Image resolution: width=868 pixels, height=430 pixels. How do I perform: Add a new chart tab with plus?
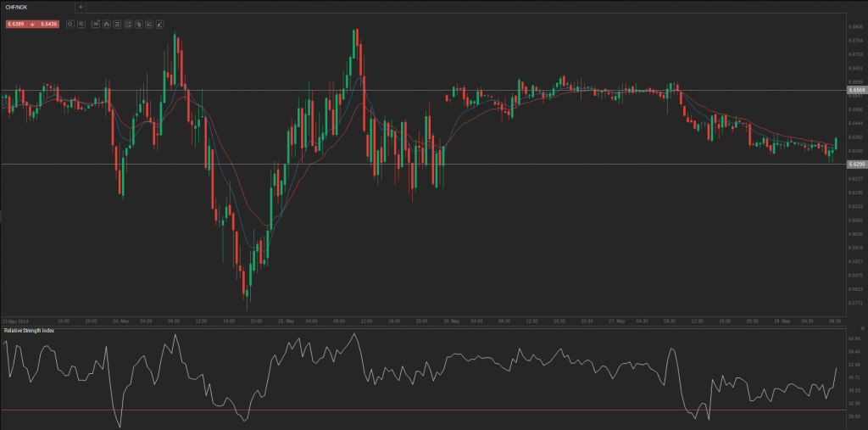pos(81,7)
